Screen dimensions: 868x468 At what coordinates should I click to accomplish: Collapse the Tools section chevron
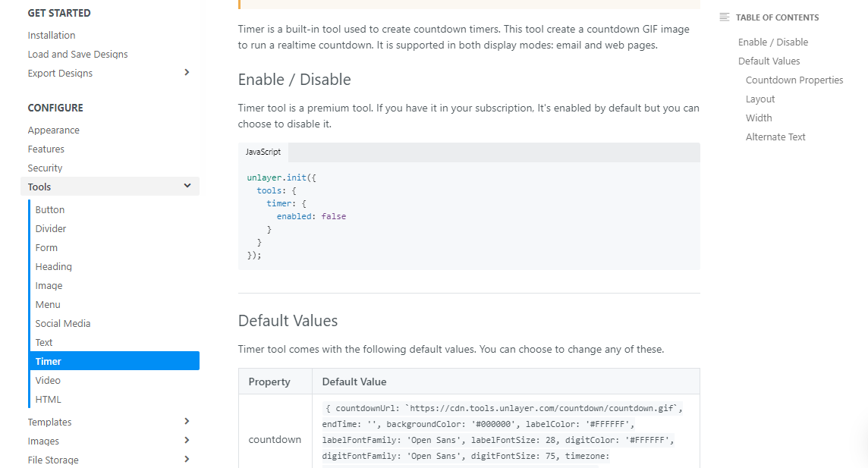coord(187,186)
